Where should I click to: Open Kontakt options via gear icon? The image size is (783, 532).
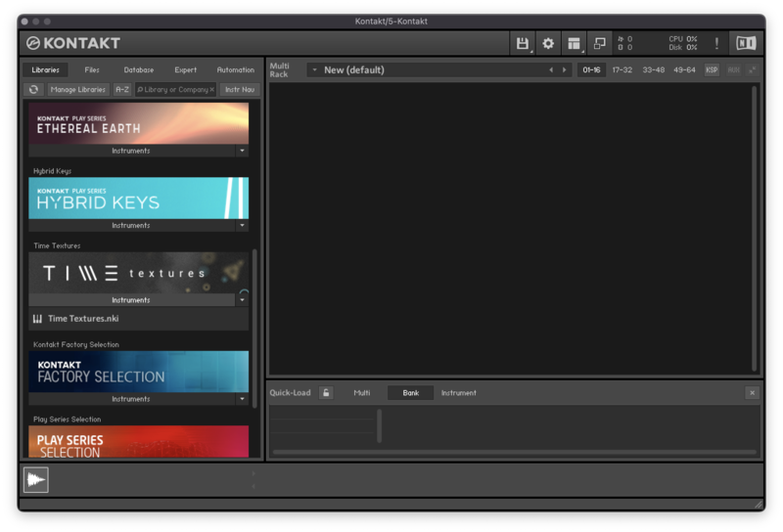coord(548,43)
